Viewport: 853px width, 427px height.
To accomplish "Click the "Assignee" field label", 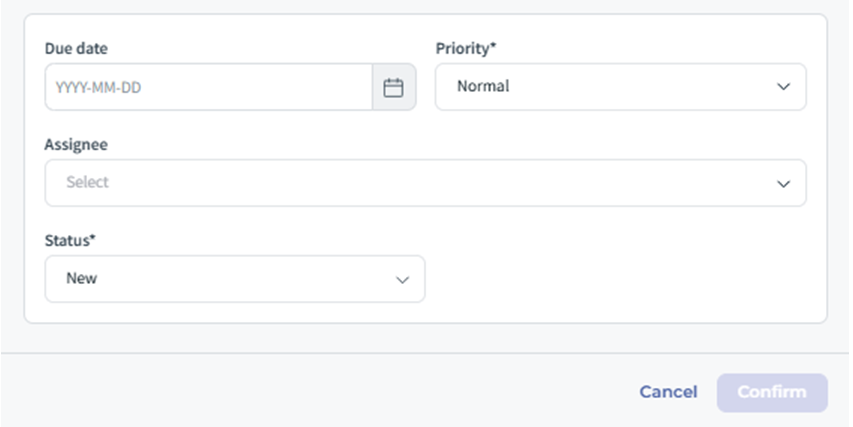I will coord(76,144).
